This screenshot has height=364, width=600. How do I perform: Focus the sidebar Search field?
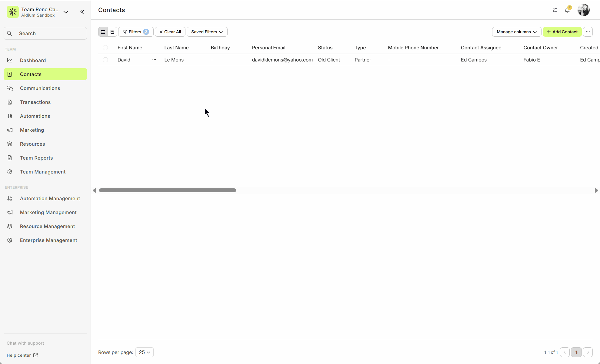45,33
